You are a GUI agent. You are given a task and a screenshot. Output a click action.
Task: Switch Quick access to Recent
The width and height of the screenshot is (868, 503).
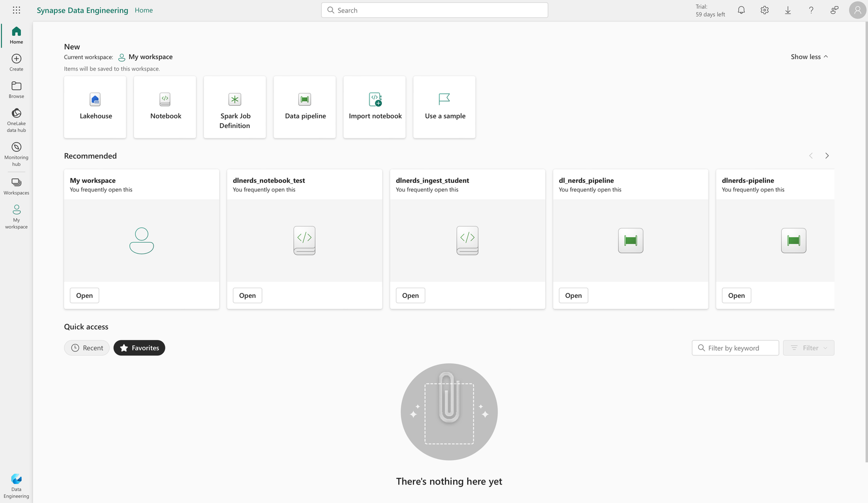(x=86, y=348)
